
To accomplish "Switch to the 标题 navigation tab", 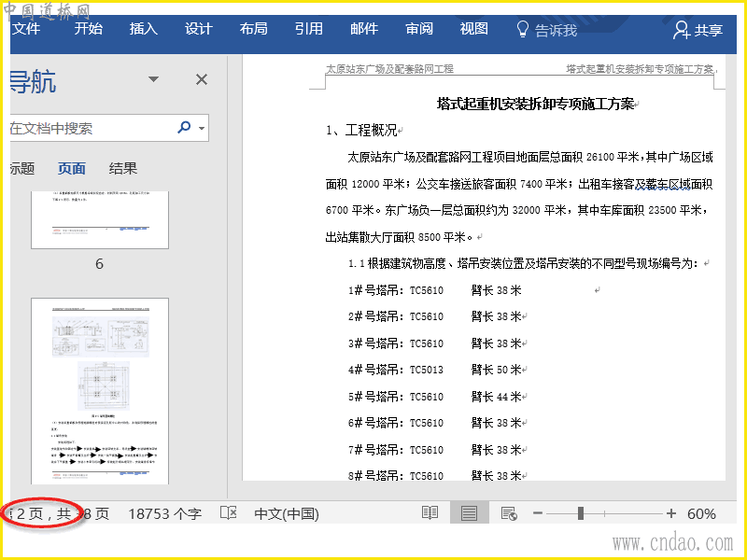I will tap(21, 168).
